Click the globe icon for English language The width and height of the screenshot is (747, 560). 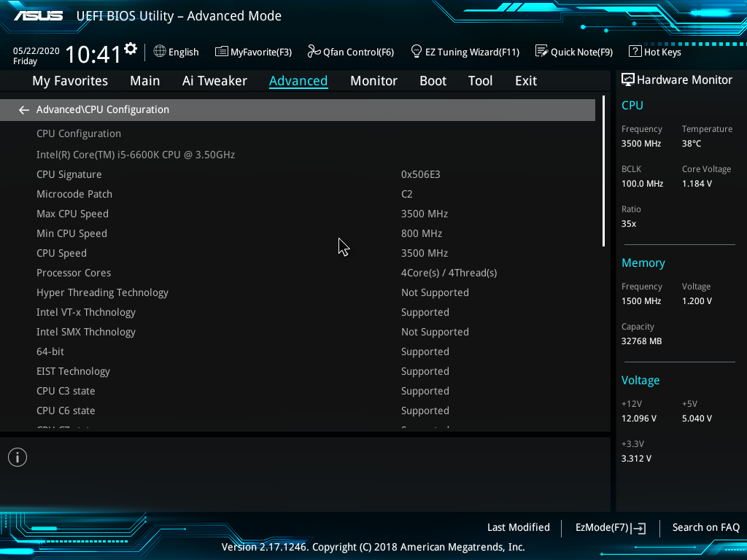tap(160, 52)
